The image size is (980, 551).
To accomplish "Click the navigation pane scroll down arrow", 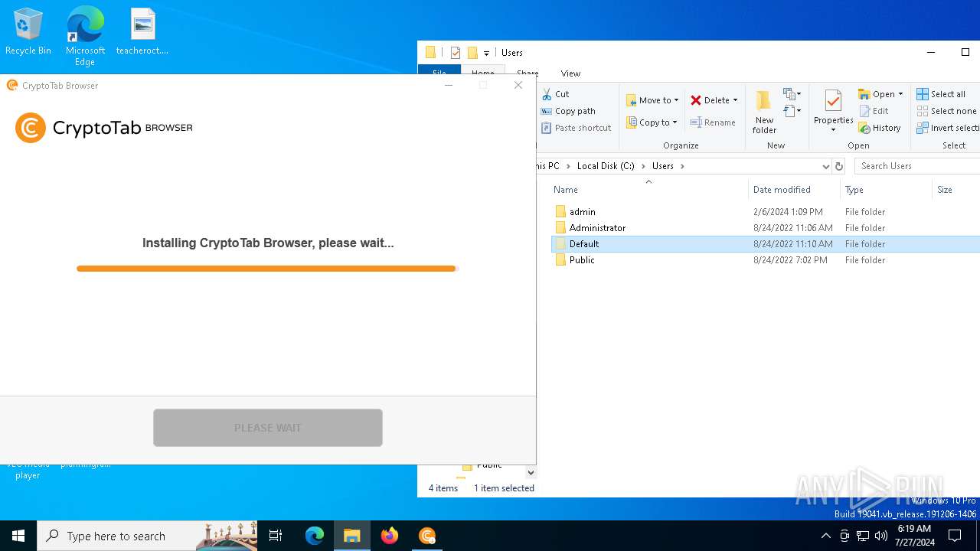I will 531,473.
